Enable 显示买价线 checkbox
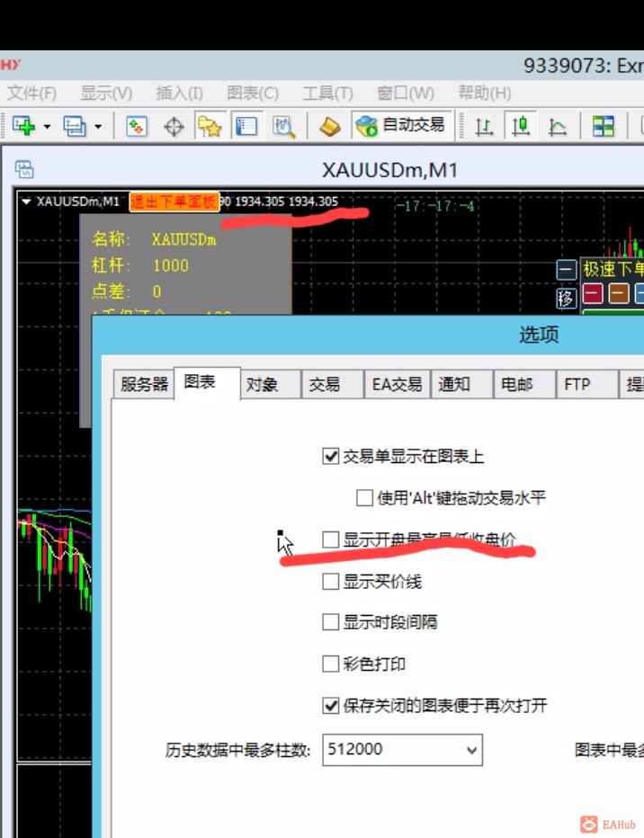Image resolution: width=644 pixels, height=838 pixels. pos(331,581)
